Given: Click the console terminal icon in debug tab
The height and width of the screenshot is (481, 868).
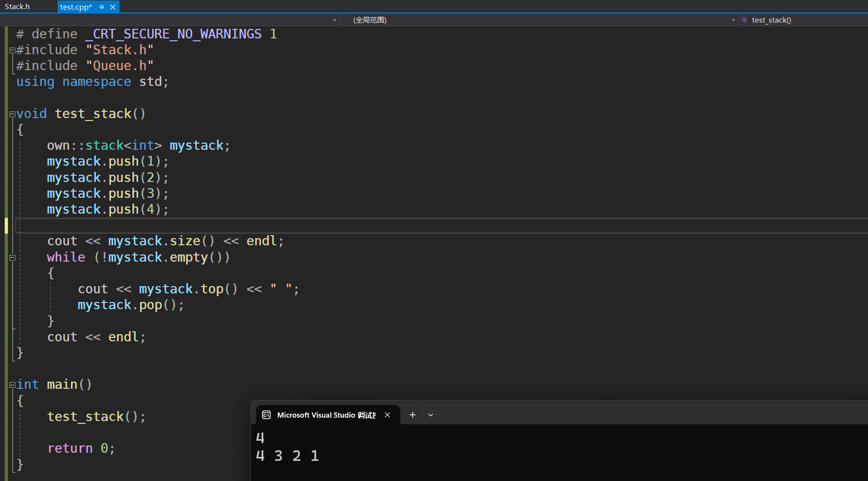Looking at the screenshot, I should [267, 415].
